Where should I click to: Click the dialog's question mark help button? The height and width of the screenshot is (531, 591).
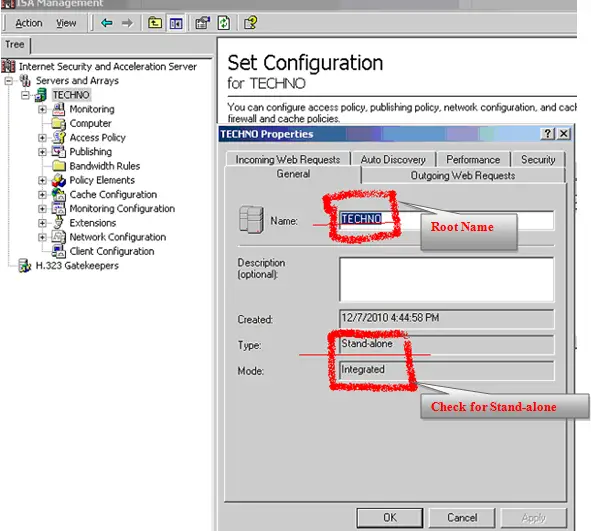pyautogui.click(x=548, y=133)
